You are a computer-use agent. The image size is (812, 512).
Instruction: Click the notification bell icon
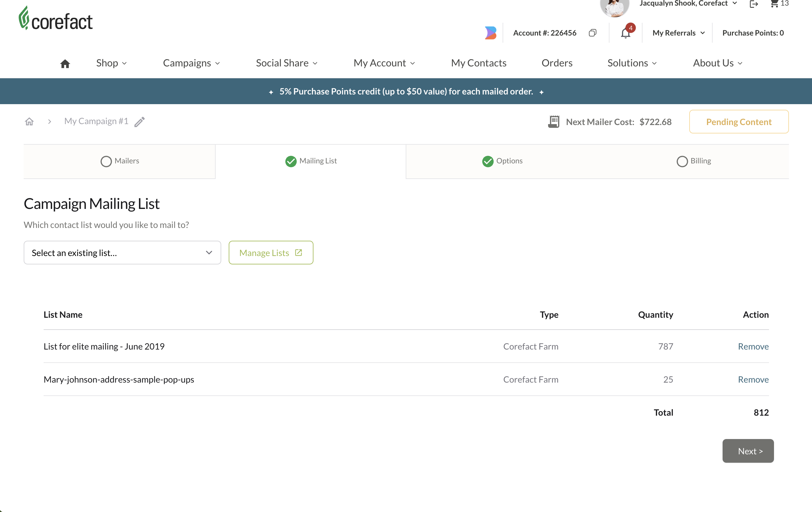click(626, 33)
